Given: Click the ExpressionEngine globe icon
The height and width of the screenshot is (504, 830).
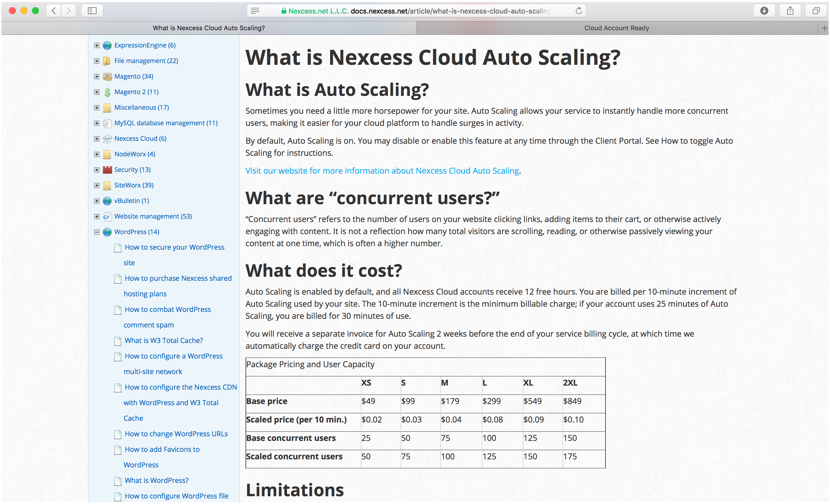Looking at the screenshot, I should [x=107, y=46].
